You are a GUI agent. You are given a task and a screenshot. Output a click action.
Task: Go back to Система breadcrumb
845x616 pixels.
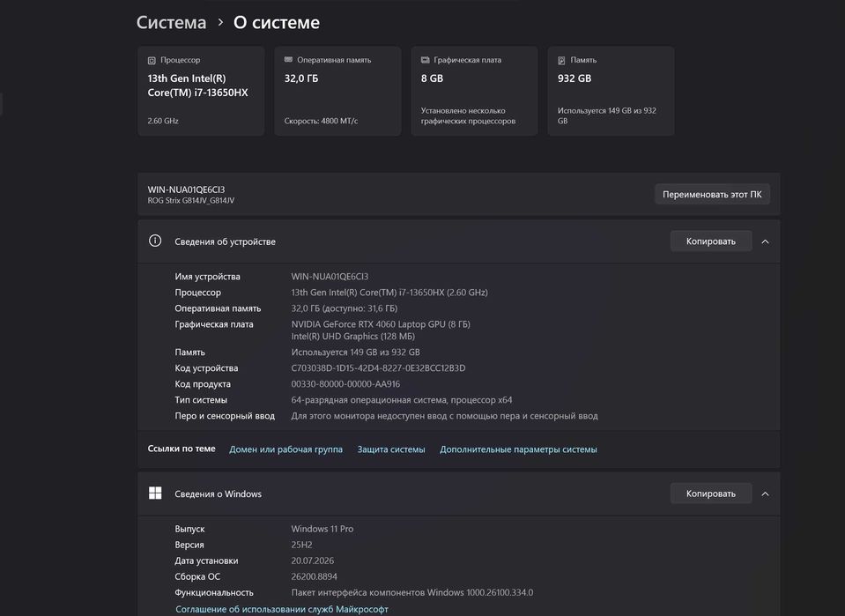pos(171,23)
